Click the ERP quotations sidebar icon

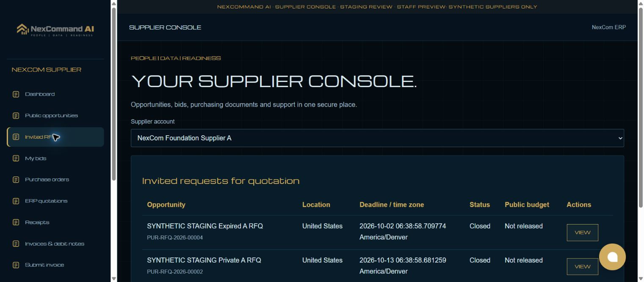[x=16, y=201]
